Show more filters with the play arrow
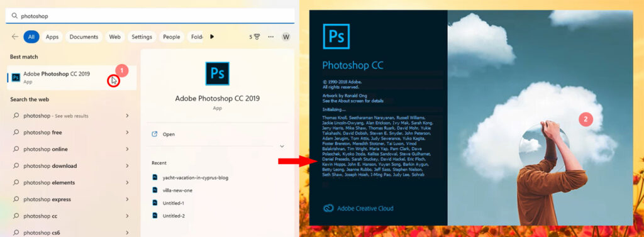644x237 pixels. tap(212, 36)
